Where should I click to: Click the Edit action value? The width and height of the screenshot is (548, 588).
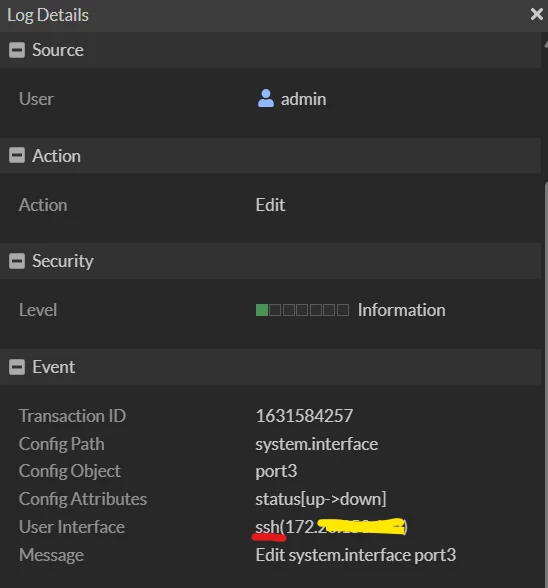click(270, 205)
